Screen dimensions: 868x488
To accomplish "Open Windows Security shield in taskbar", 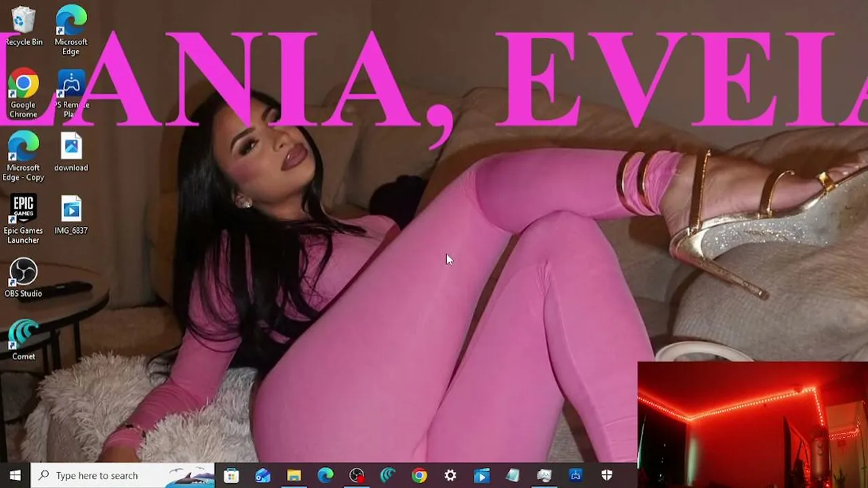I will click(x=607, y=476).
